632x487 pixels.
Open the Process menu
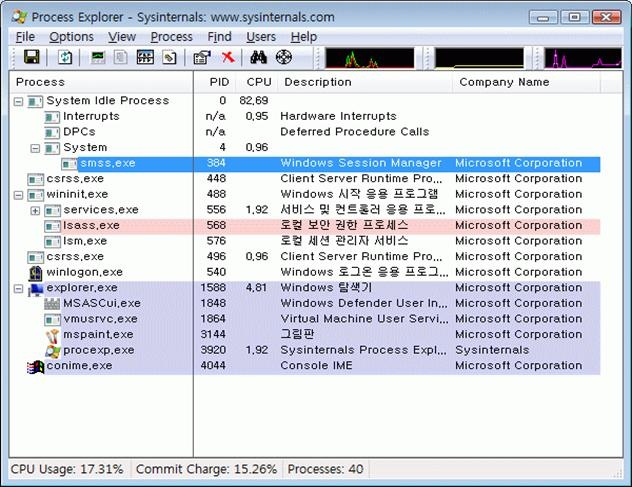click(171, 37)
